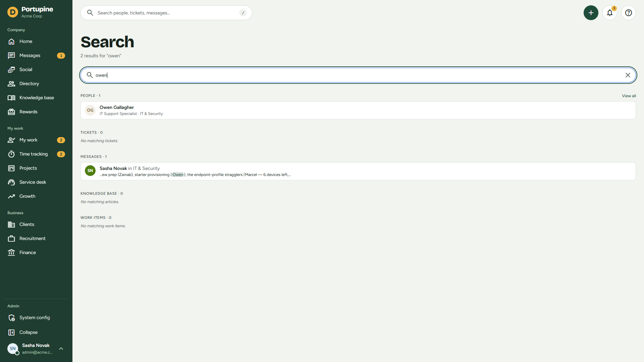Focus the top global search field

point(166,13)
